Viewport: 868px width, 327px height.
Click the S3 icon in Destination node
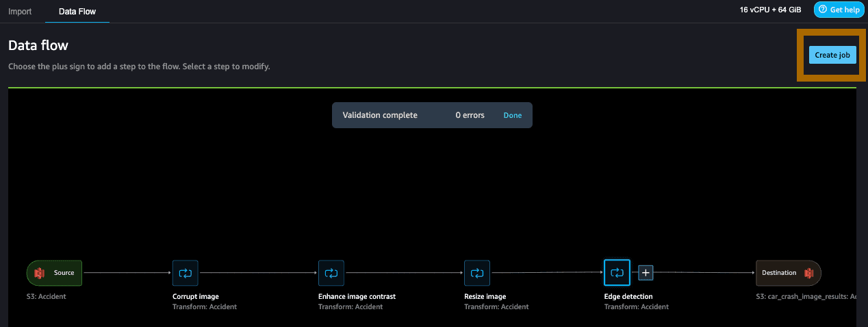(808, 273)
